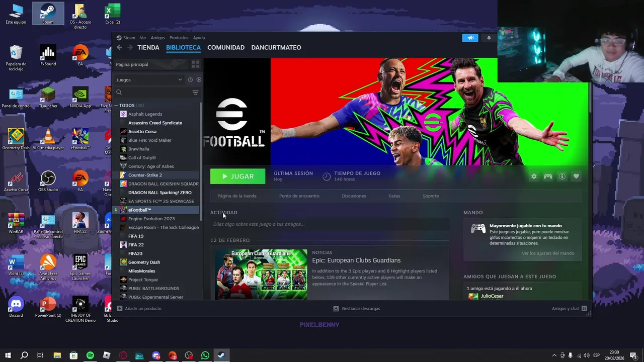Open Punto de encuentro link

point(299,196)
